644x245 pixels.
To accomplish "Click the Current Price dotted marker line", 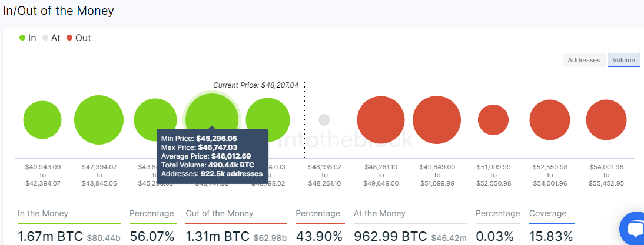I will coord(304,119).
